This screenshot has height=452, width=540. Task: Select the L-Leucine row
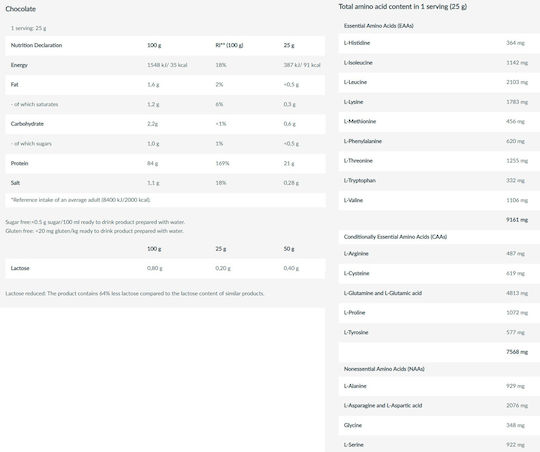[439, 82]
